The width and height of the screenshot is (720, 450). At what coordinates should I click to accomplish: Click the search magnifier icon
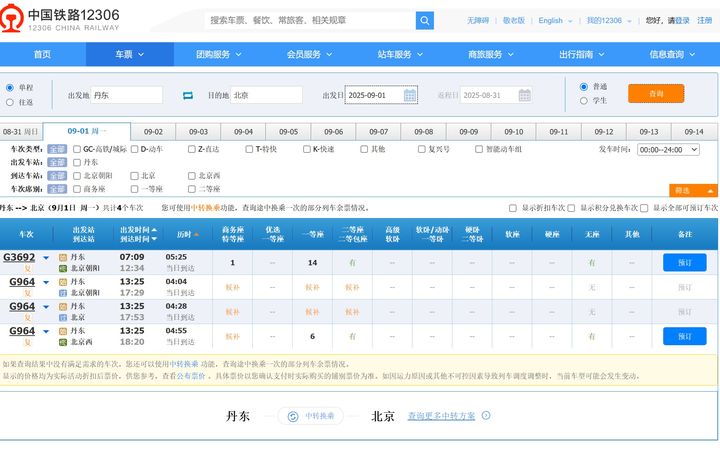[x=424, y=20]
